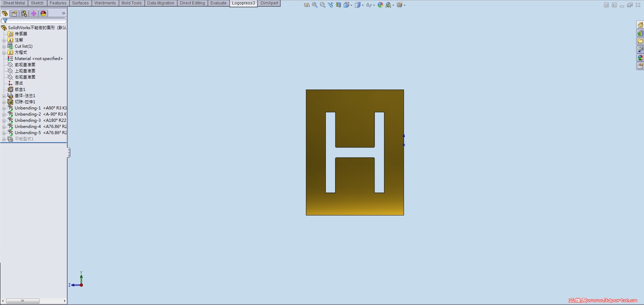The height and width of the screenshot is (305, 644).
Task: Click the feature tree filter field
Action: click(x=34, y=21)
